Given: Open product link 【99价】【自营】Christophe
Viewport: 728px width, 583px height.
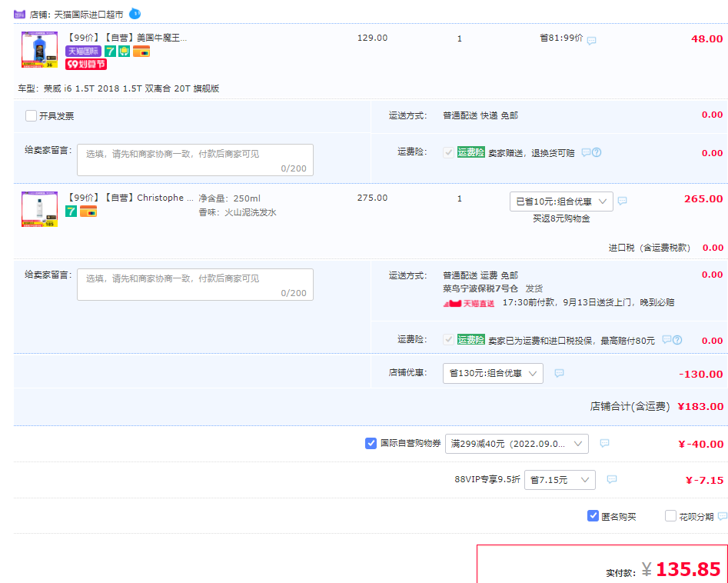Looking at the screenshot, I should [x=131, y=198].
